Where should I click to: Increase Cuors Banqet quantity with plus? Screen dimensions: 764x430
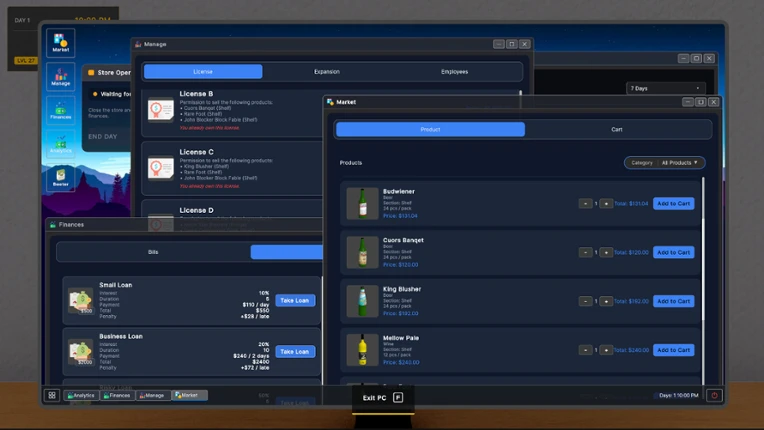606,252
